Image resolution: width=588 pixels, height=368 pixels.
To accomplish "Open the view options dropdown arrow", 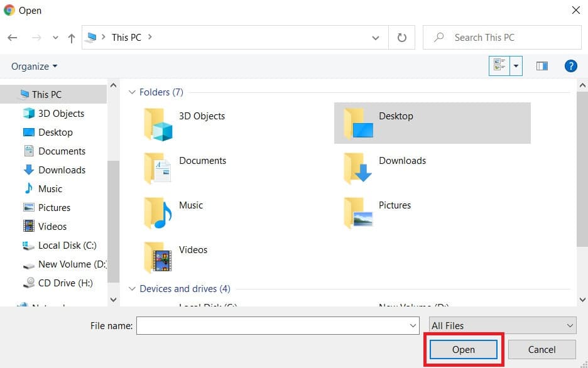I will tap(516, 66).
